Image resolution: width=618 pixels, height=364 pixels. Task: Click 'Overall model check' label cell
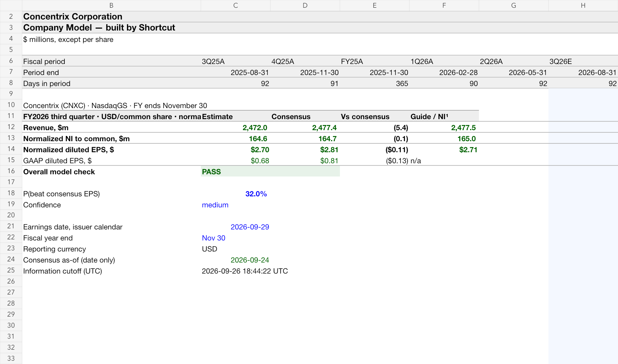(111, 171)
